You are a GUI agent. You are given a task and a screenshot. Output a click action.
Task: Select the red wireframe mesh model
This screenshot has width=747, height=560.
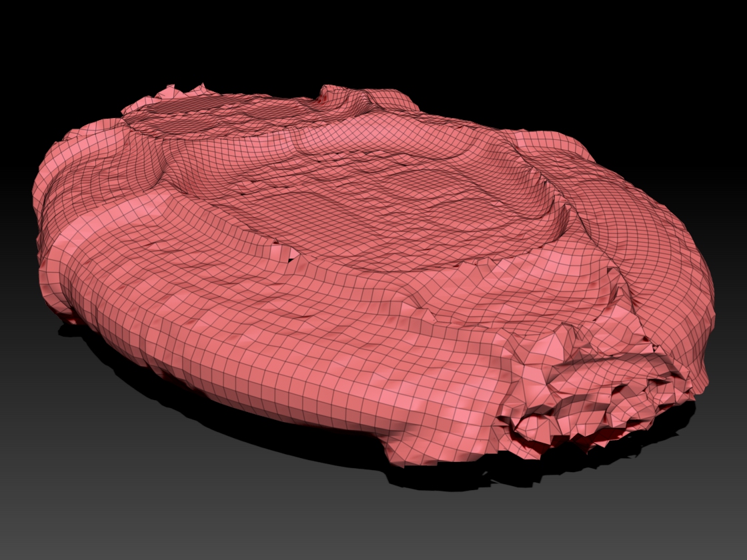coord(373,275)
